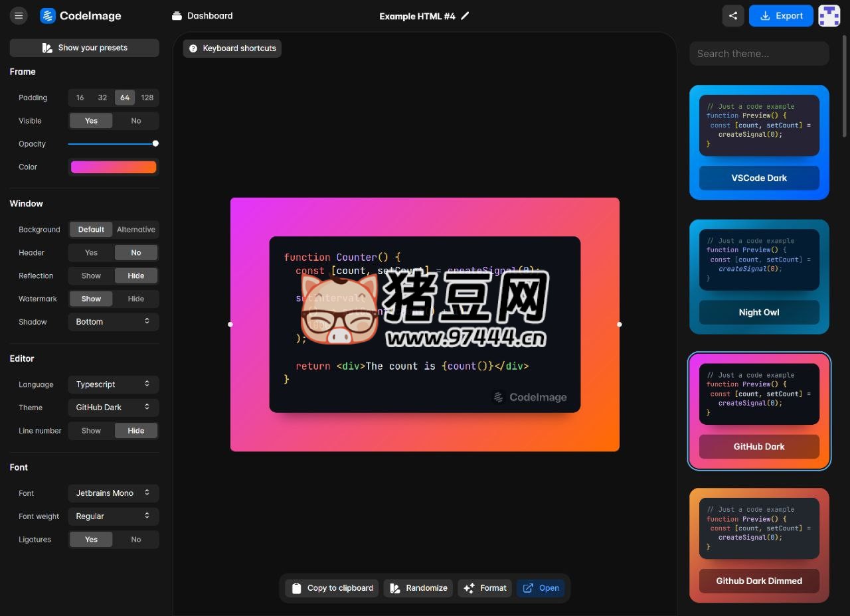The image size is (850, 616).
Task: Randomize the snippet appearance
Action: click(x=418, y=587)
